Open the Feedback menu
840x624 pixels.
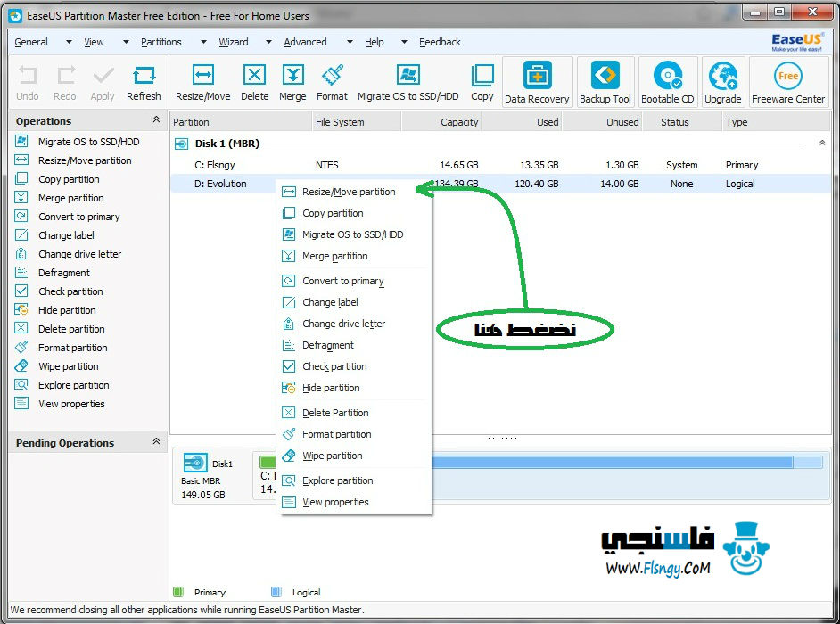click(x=440, y=42)
